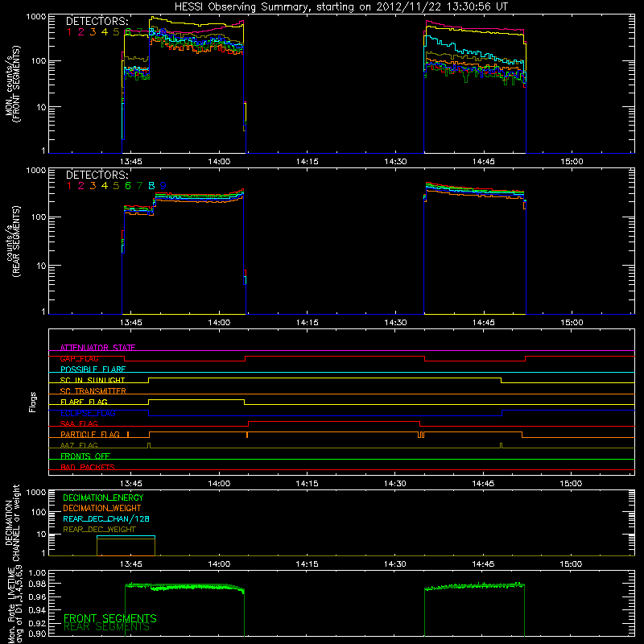Click the REAR SEGMENTS livetime legend entry
644x644 pixels.
(106, 627)
